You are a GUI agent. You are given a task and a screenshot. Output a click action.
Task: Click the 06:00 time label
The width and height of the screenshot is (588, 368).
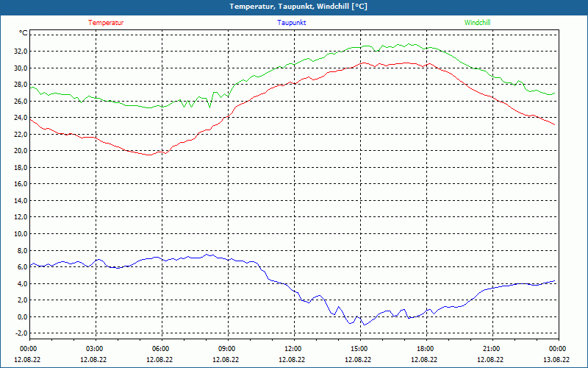[x=159, y=349]
